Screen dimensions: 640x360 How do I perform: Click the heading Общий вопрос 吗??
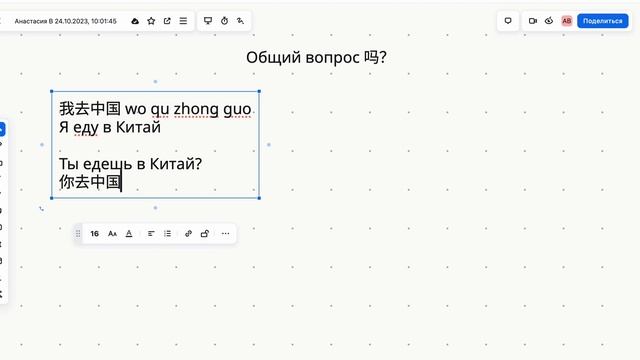(316, 57)
